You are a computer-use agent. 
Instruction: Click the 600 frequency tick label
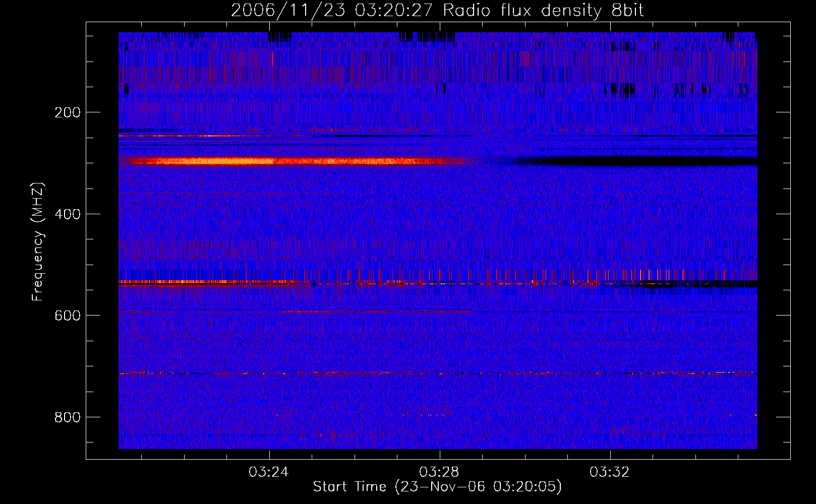(68, 316)
